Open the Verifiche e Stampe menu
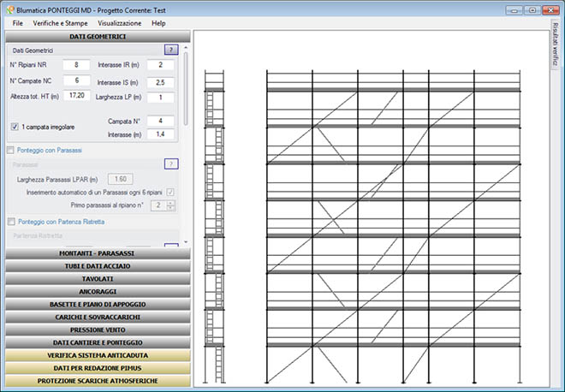This screenshot has width=565, height=392. (x=65, y=23)
